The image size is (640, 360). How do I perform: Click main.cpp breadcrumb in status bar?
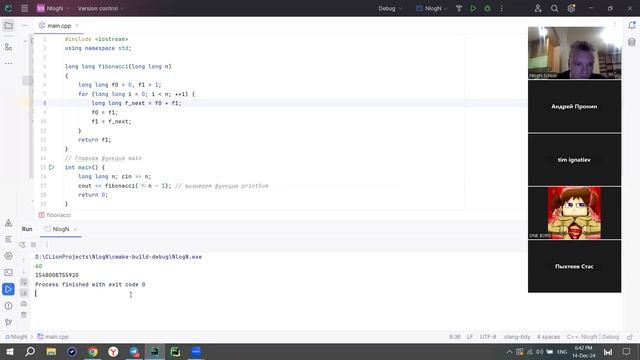[53, 337]
